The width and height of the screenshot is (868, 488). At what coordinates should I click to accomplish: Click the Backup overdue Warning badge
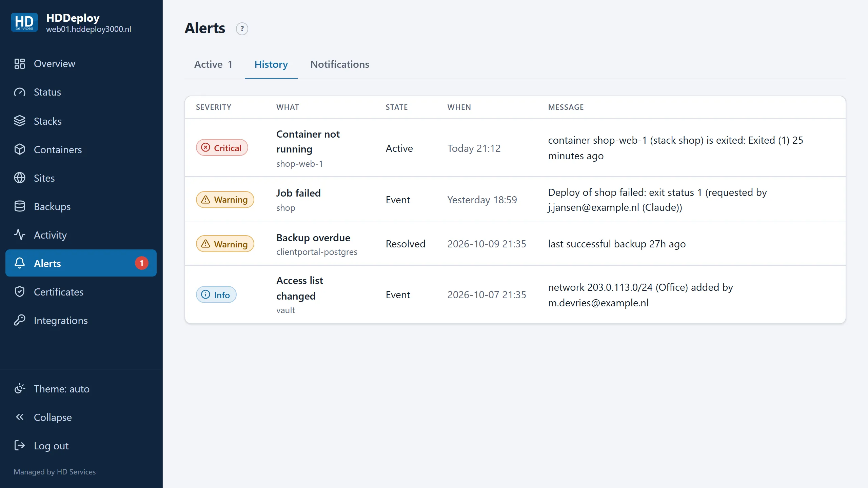pyautogui.click(x=225, y=244)
